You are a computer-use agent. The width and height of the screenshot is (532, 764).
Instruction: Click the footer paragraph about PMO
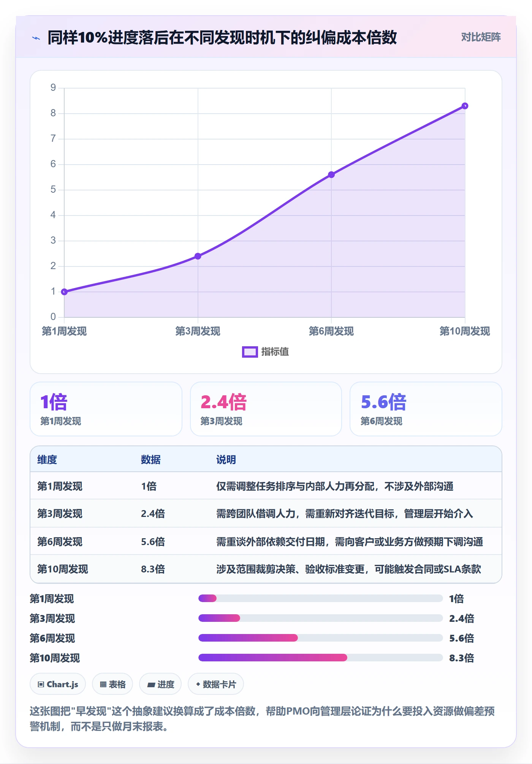[x=262, y=719]
